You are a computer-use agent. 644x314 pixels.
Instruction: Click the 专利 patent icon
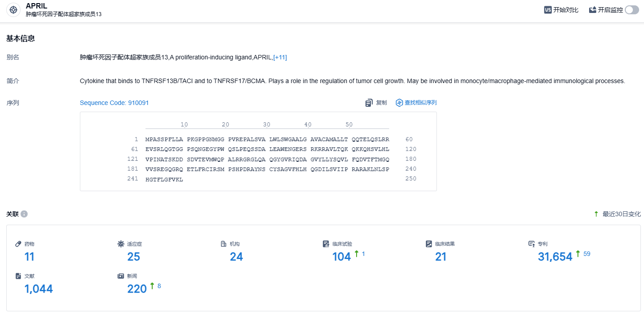pyautogui.click(x=532, y=244)
